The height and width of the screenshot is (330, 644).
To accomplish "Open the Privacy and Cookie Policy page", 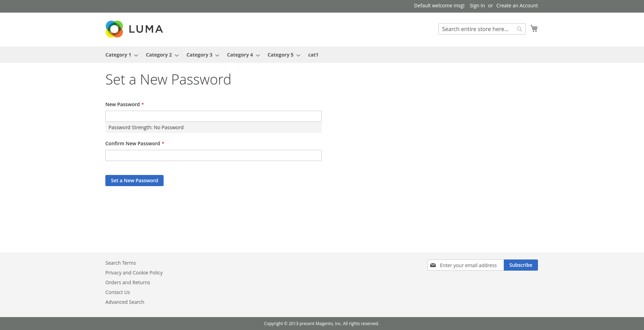I will (x=134, y=272).
